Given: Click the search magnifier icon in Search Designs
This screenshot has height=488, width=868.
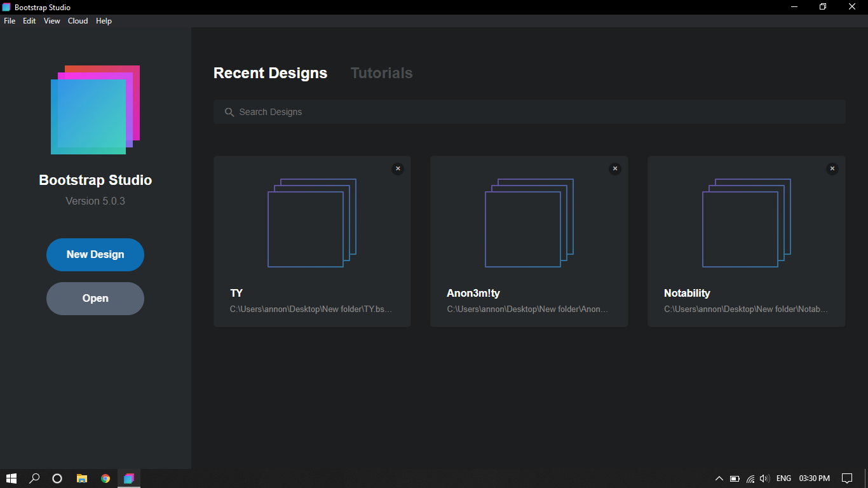Looking at the screenshot, I should [229, 112].
